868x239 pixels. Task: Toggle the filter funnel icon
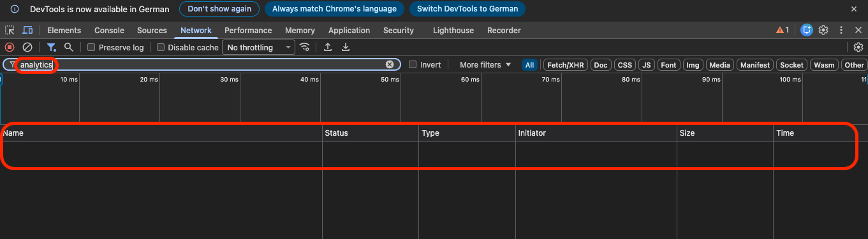[x=52, y=47]
